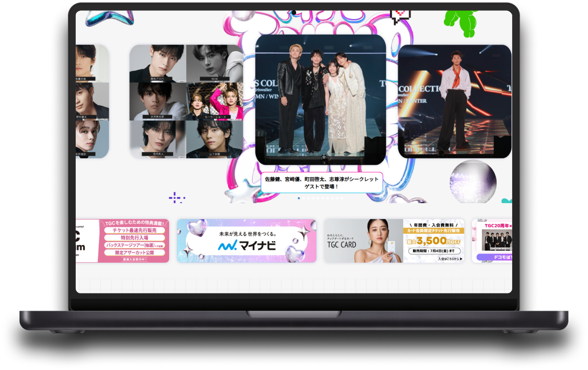Click the secret guest caption text box
The height and width of the screenshot is (370, 588).
tap(321, 183)
